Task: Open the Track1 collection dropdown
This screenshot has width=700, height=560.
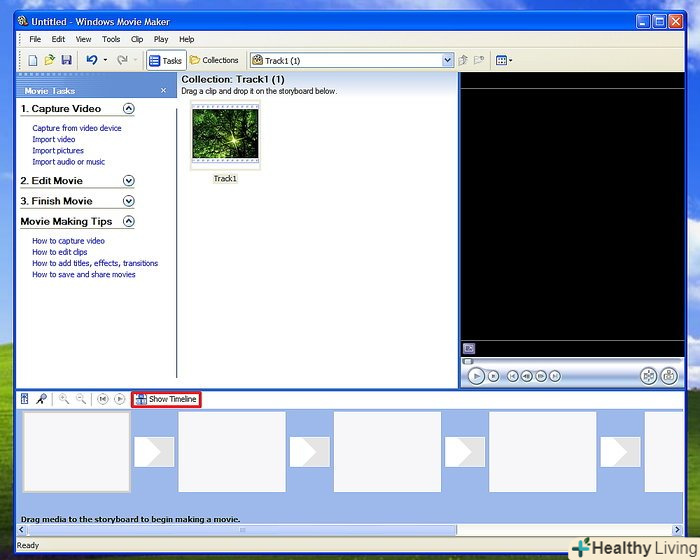Action: coord(448,60)
